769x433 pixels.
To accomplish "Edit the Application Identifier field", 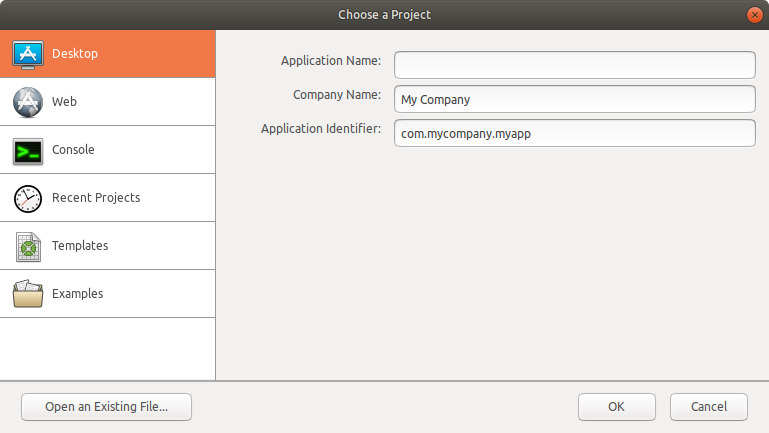I will point(575,133).
